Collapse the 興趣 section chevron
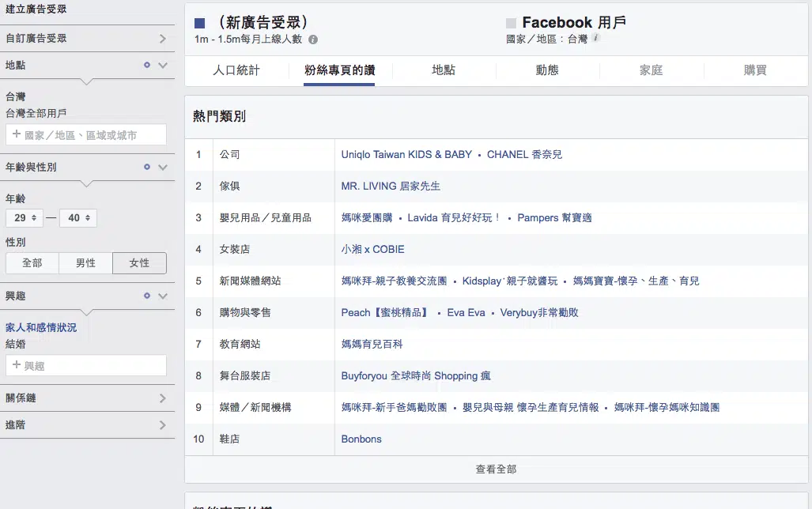The width and height of the screenshot is (812, 509). pos(163,296)
